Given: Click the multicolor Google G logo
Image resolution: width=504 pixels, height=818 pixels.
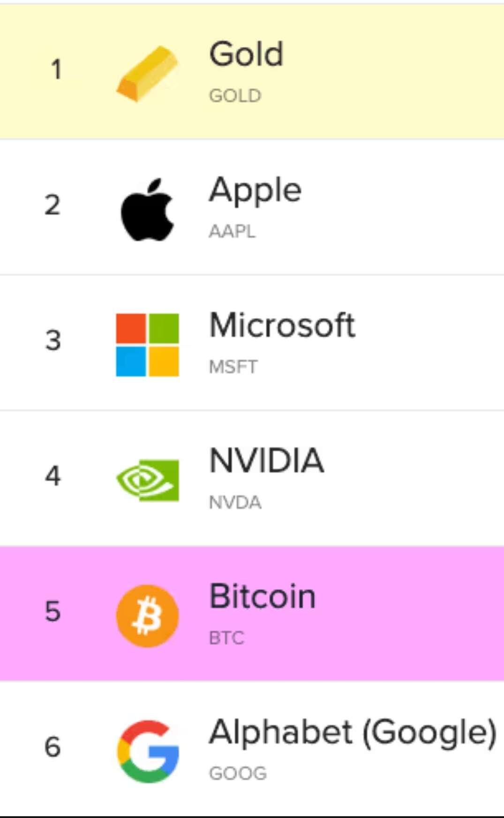Looking at the screenshot, I should (147, 751).
